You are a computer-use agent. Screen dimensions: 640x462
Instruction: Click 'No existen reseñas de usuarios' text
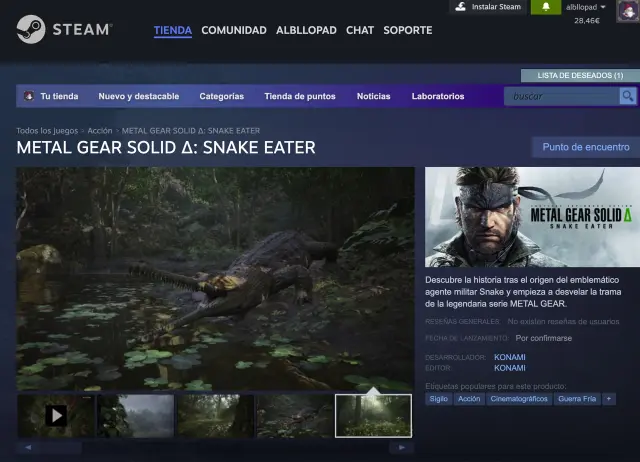pos(563,322)
